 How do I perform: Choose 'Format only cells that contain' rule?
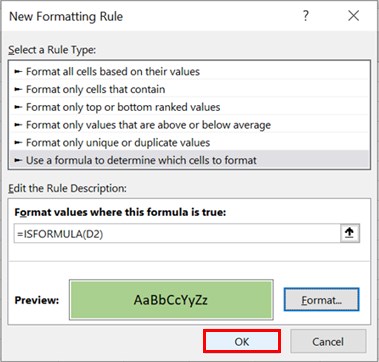189,89
